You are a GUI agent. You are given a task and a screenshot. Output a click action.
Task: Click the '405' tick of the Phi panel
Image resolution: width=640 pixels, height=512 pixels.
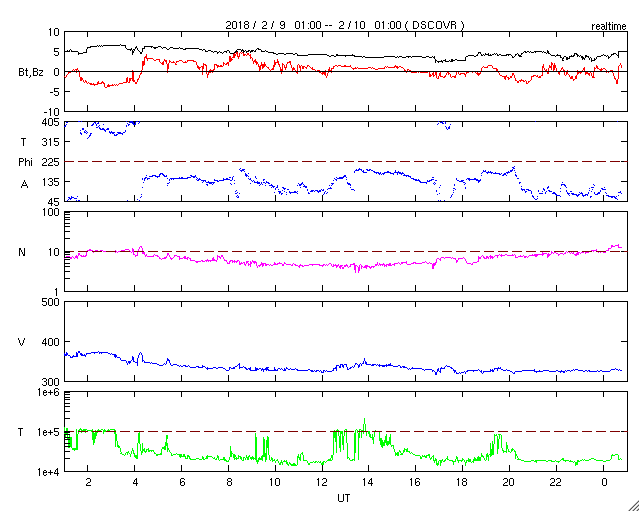[x=52, y=122]
